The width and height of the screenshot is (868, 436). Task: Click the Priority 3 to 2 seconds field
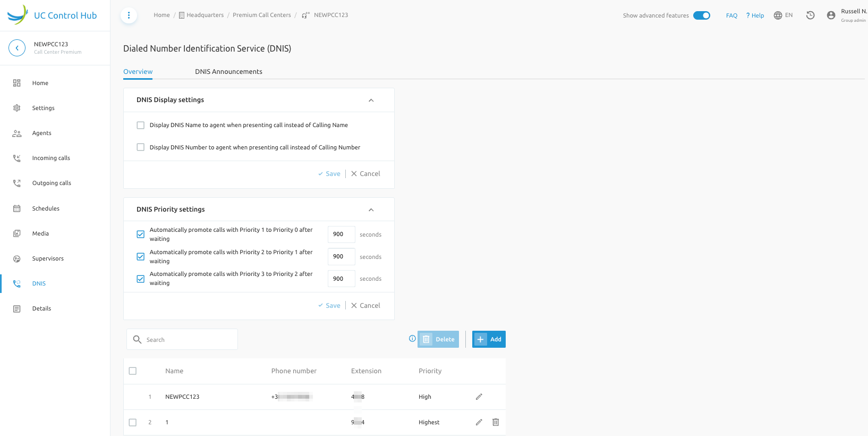click(341, 279)
